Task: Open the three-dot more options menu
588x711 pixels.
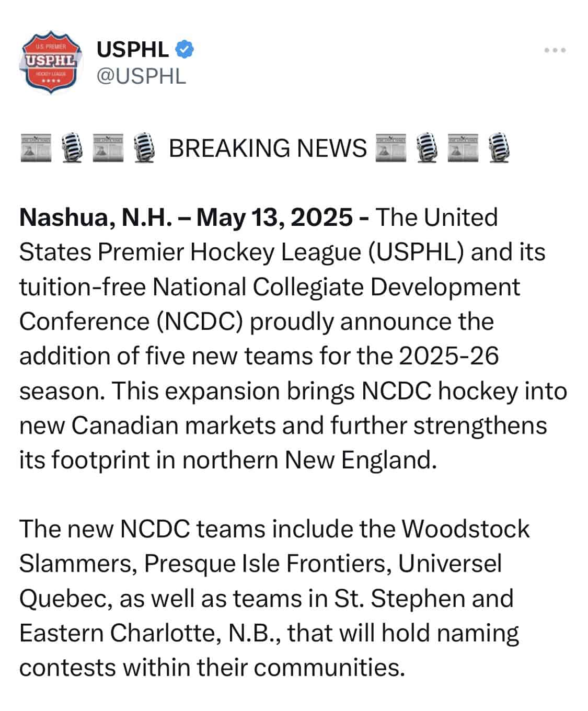Action: tap(555, 50)
